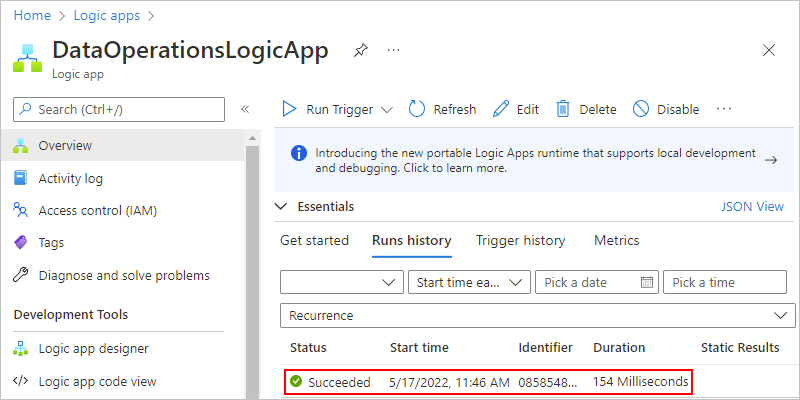Click the run identifier 0858548...
The image size is (800, 400).
tap(547, 382)
